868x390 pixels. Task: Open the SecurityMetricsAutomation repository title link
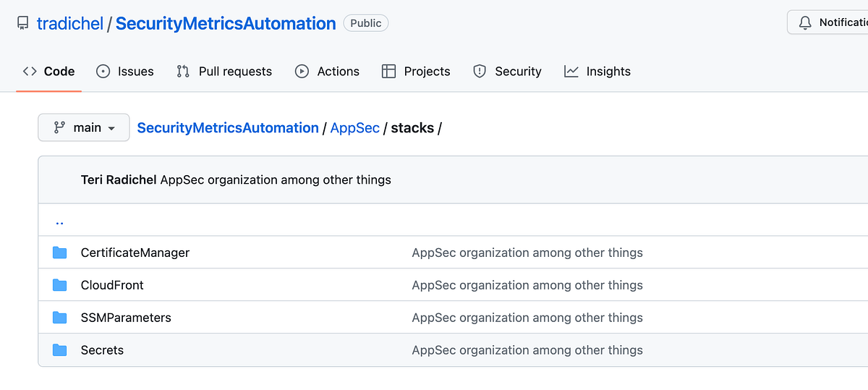point(226,23)
